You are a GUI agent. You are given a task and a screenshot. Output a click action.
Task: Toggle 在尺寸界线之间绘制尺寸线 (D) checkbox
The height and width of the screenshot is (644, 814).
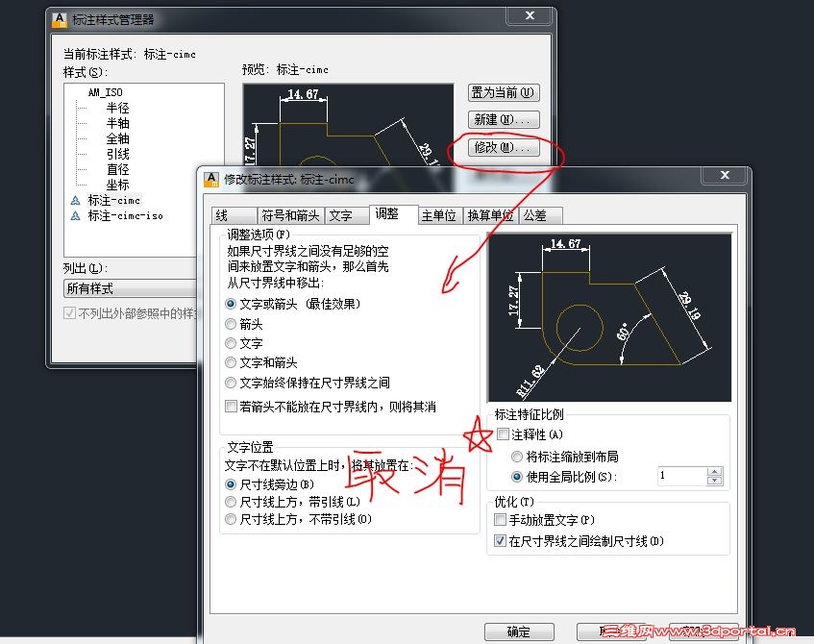(500, 540)
